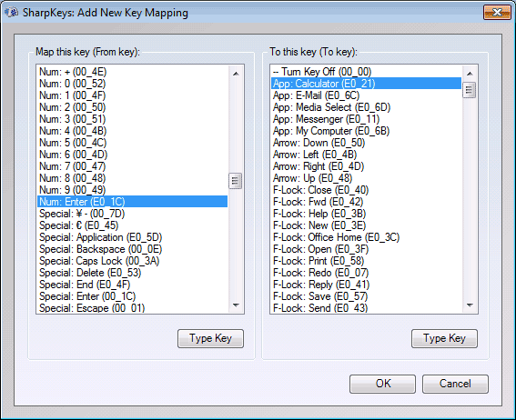Image resolution: width=516 pixels, height=420 pixels.
Task: Select 'Special: Application (E0_5D)' row
Action: pyautogui.click(x=133, y=237)
